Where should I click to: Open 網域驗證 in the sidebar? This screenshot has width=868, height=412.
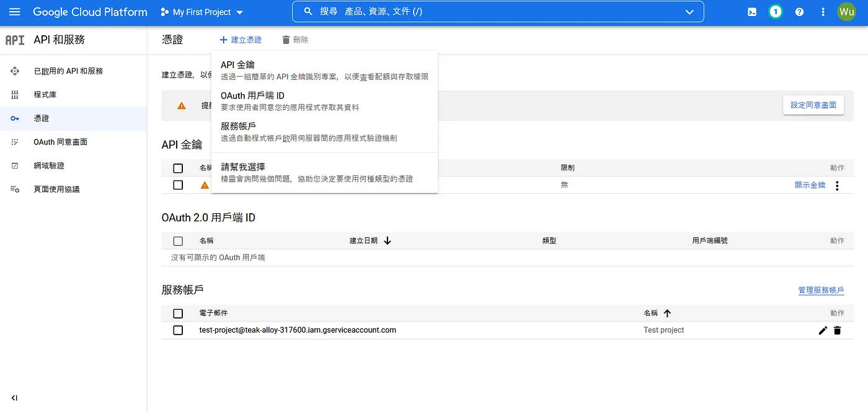(73, 165)
